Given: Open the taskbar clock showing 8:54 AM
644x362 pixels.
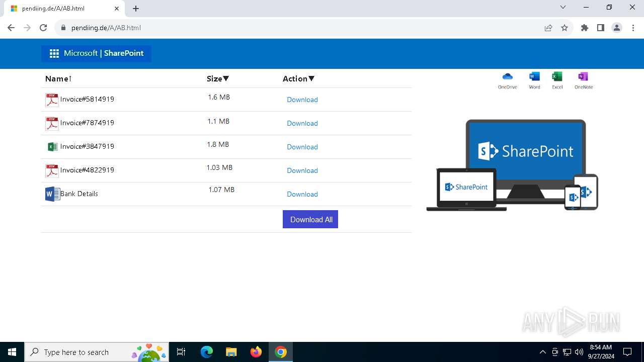Looking at the screenshot, I should click(601, 352).
